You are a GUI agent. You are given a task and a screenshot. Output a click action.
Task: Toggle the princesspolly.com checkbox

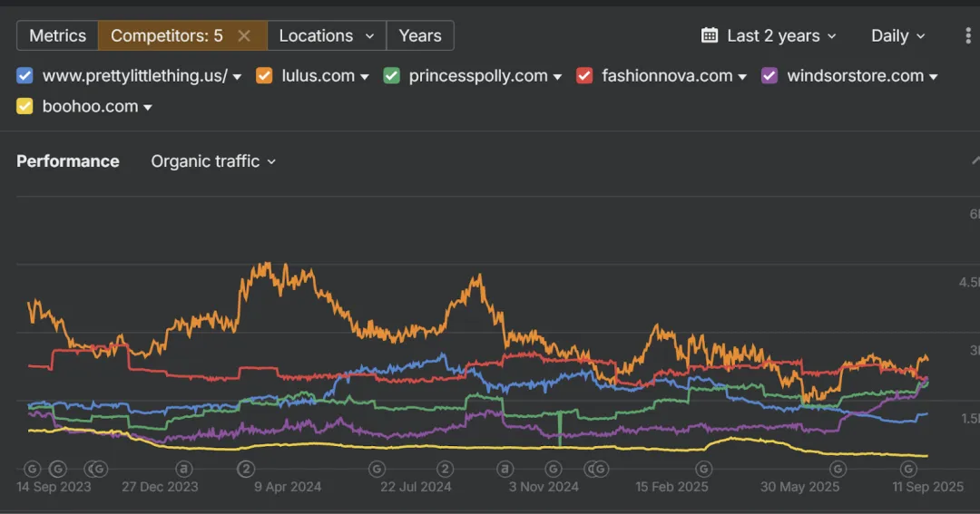coord(392,76)
